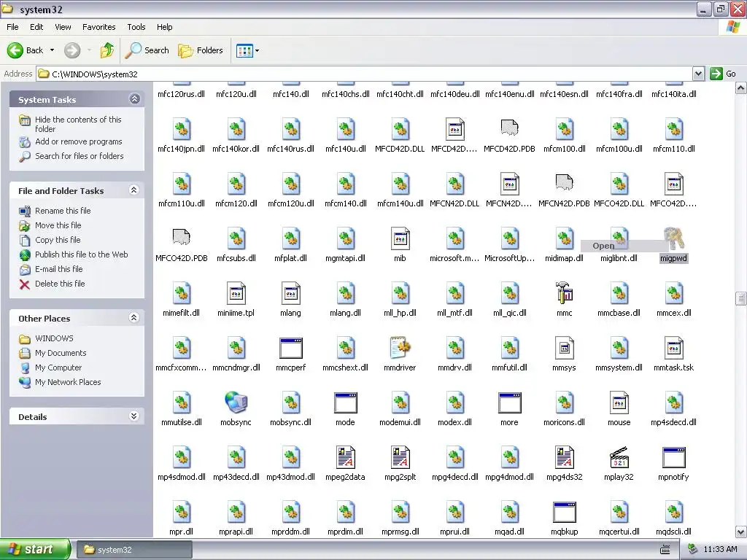
Task: Open My Network Places link
Action: [68, 382]
